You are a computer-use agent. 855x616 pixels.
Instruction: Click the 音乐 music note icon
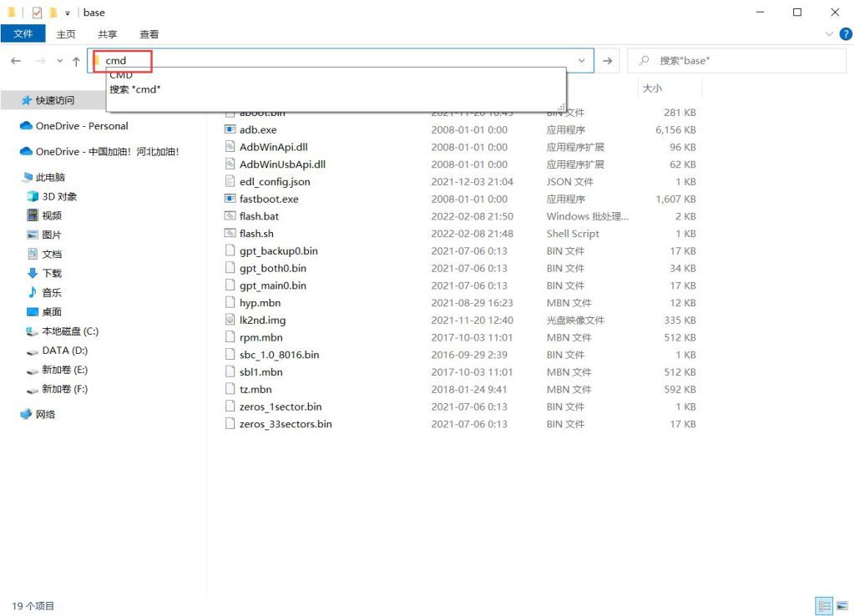(33, 292)
